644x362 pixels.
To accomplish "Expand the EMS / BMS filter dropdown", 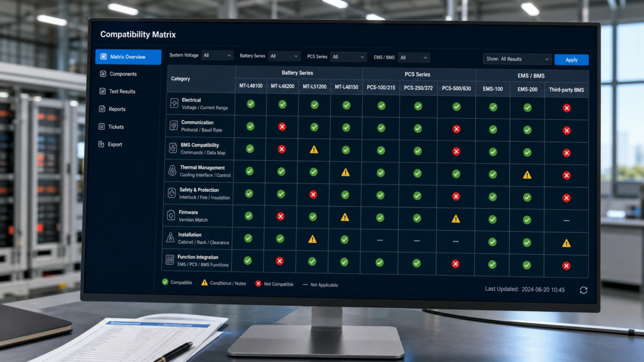I will click(x=414, y=57).
